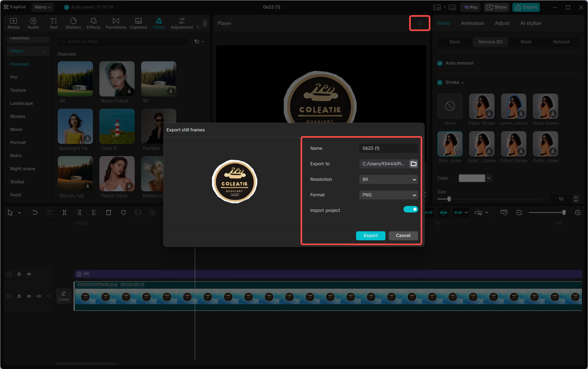Switch to the Adjust tab
This screenshot has height=369, width=588.
tap(502, 23)
